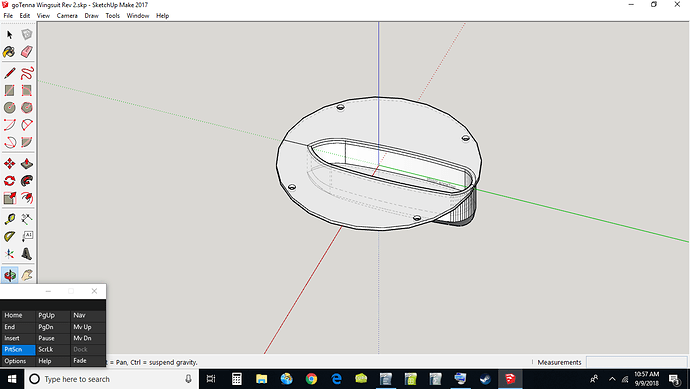Choose the Offset tool
Screen dimensions: 690x389
point(27,198)
